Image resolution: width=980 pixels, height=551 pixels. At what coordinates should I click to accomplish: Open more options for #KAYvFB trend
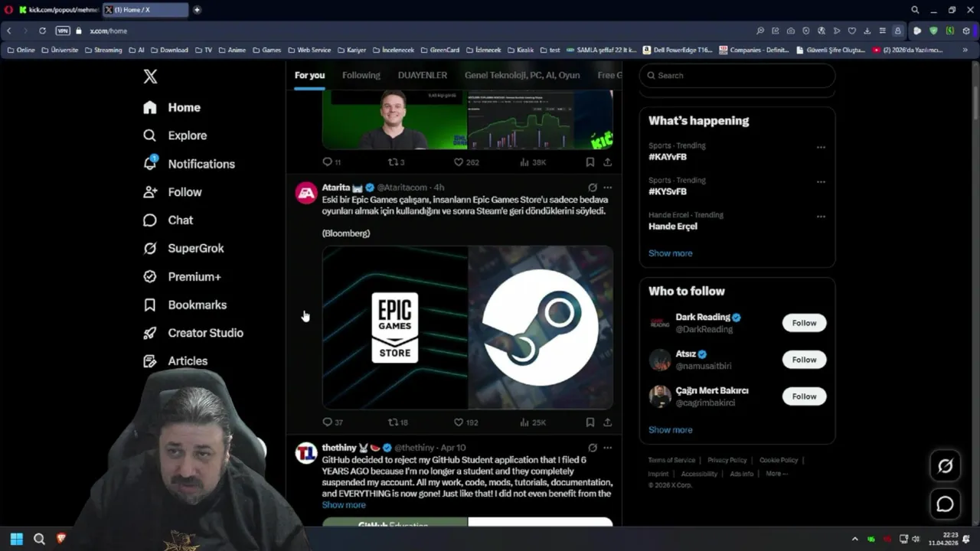point(821,147)
